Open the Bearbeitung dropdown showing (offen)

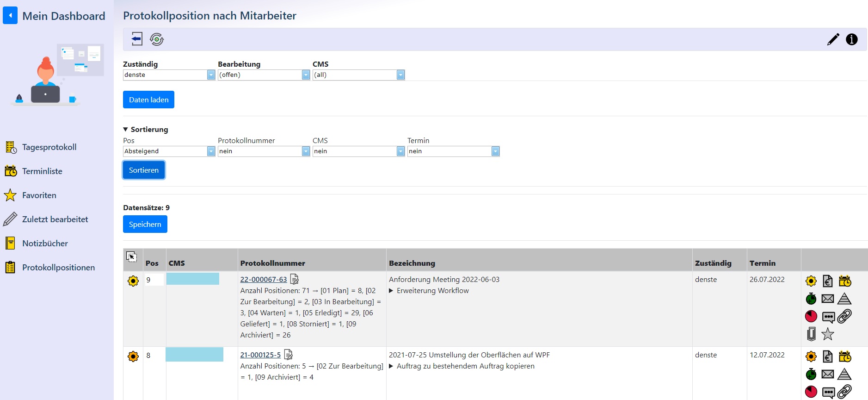point(264,75)
